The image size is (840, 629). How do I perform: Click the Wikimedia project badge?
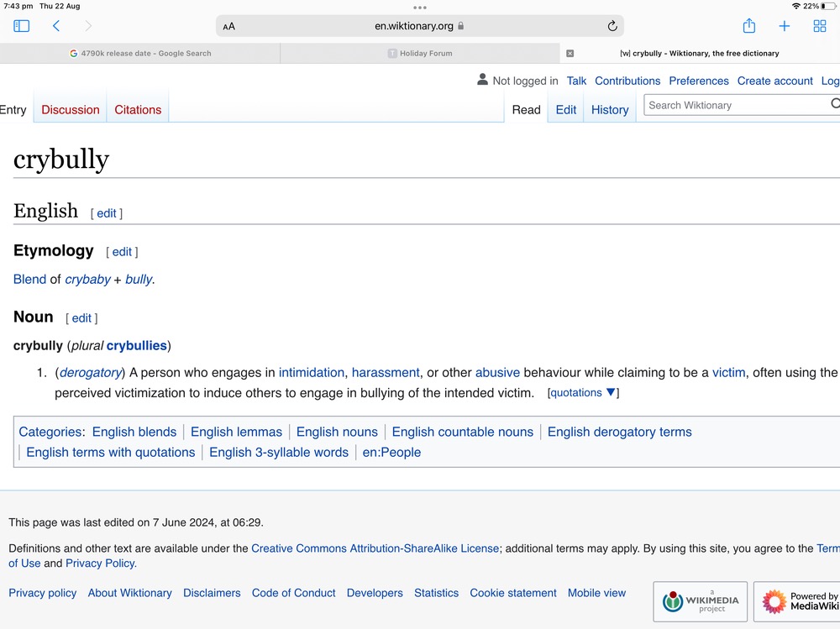click(700, 601)
